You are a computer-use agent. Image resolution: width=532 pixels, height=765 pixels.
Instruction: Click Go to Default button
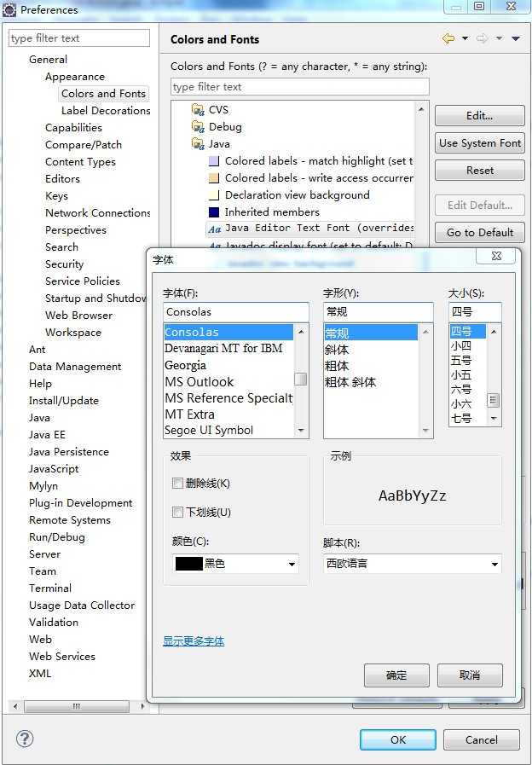(480, 233)
